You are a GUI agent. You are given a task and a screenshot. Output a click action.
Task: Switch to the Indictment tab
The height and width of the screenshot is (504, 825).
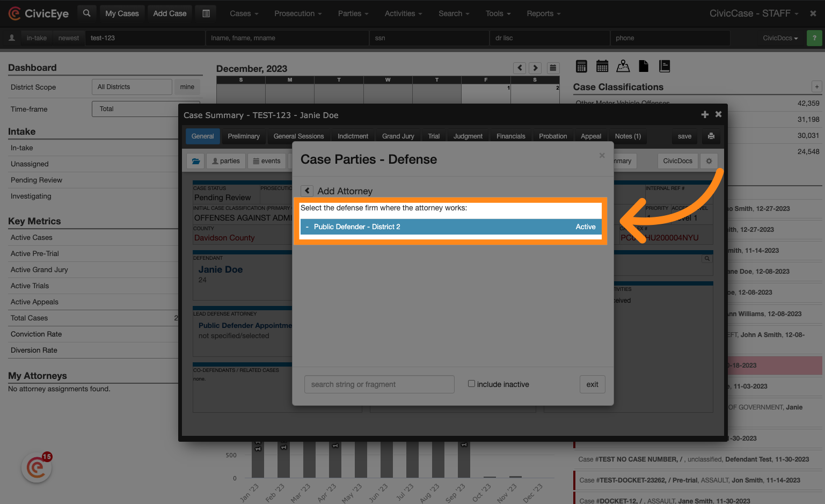353,136
